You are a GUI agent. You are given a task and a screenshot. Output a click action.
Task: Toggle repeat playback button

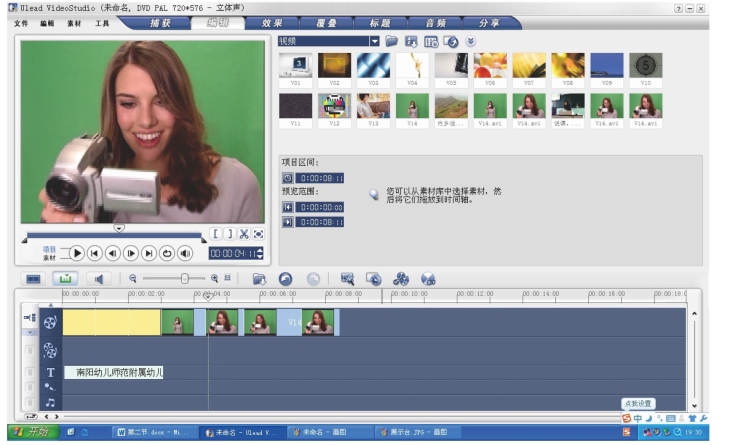point(167,253)
